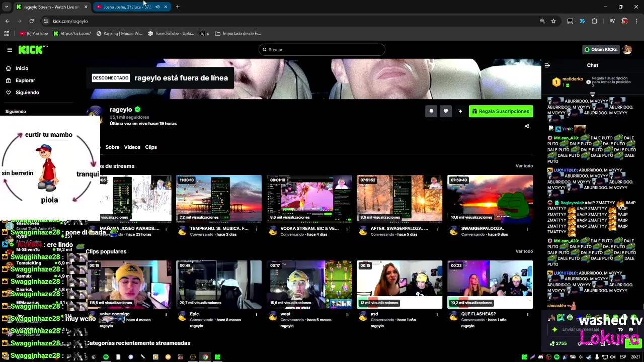Reload the current page
644x362 pixels.
[31, 21]
